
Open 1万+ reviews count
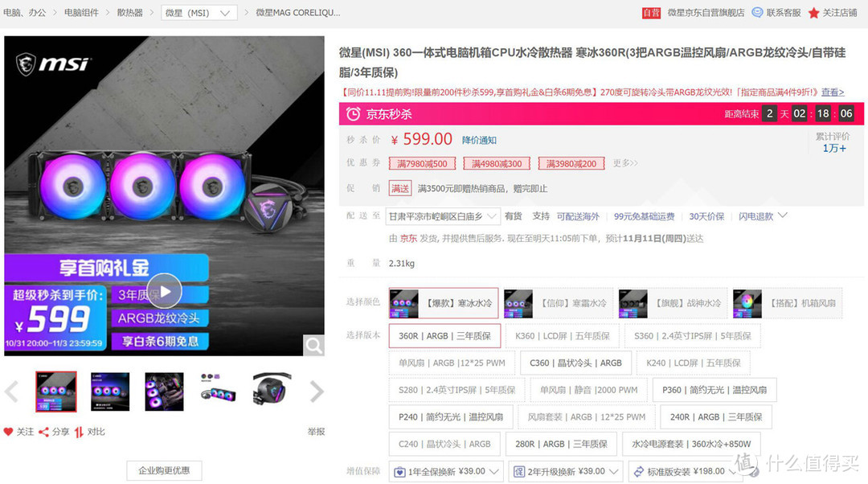pos(833,148)
